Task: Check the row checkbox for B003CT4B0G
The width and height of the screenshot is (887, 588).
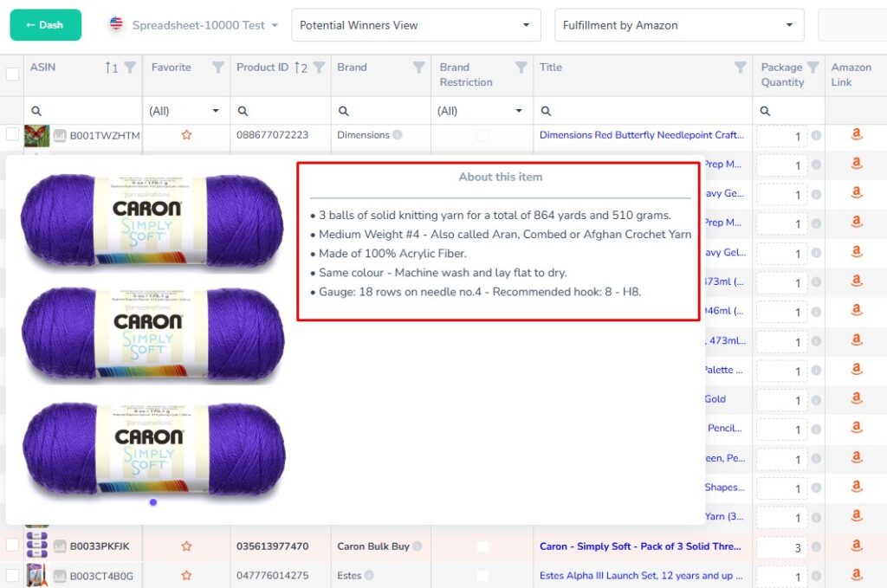Action: [12, 575]
